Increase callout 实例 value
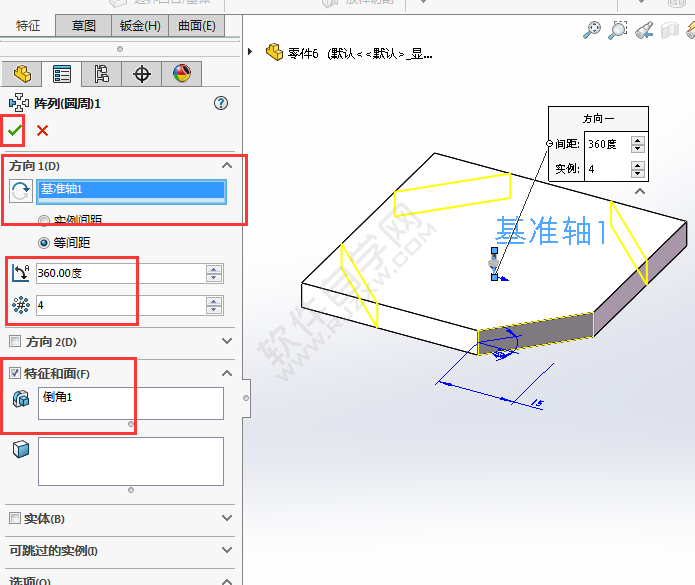695x585 pixels. (637, 165)
